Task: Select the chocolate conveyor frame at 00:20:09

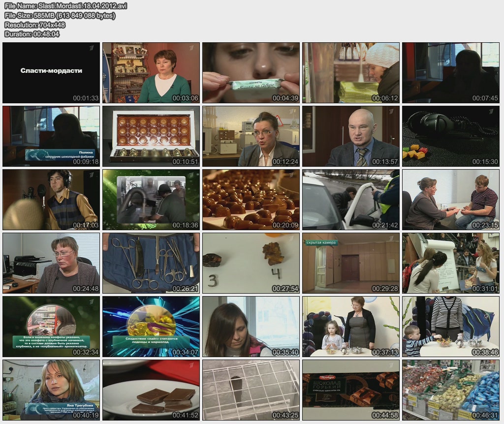Action: tap(251, 200)
